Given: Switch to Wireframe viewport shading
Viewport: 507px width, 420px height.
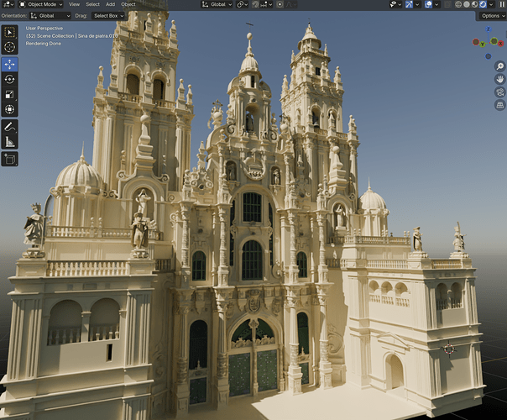Looking at the screenshot, I should pyautogui.click(x=458, y=4).
